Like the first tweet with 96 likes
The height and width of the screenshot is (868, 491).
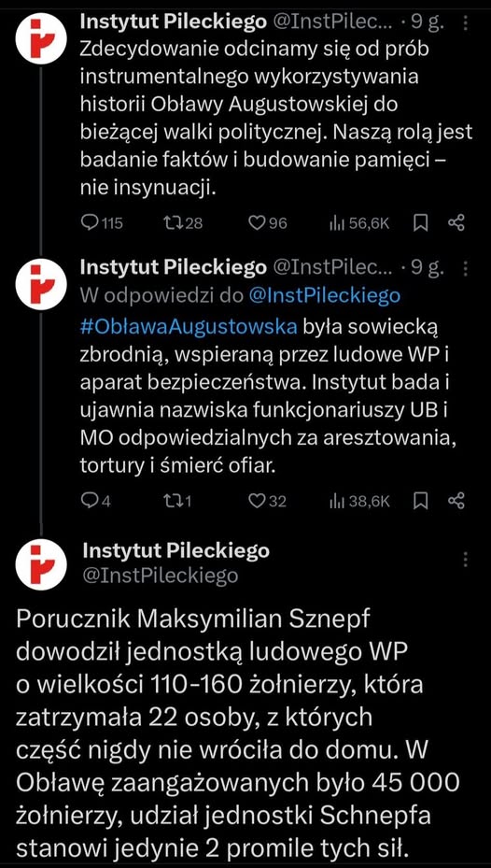click(x=268, y=223)
